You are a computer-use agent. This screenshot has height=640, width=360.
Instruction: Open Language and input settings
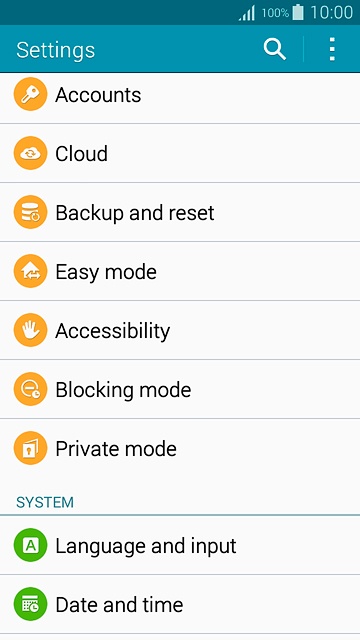point(180,545)
